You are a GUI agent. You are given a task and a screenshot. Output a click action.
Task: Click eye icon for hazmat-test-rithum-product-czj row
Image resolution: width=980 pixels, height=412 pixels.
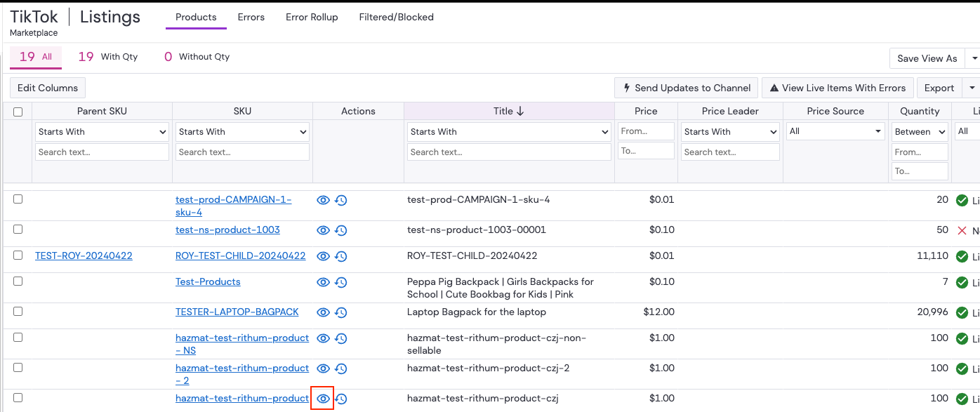coord(323,399)
